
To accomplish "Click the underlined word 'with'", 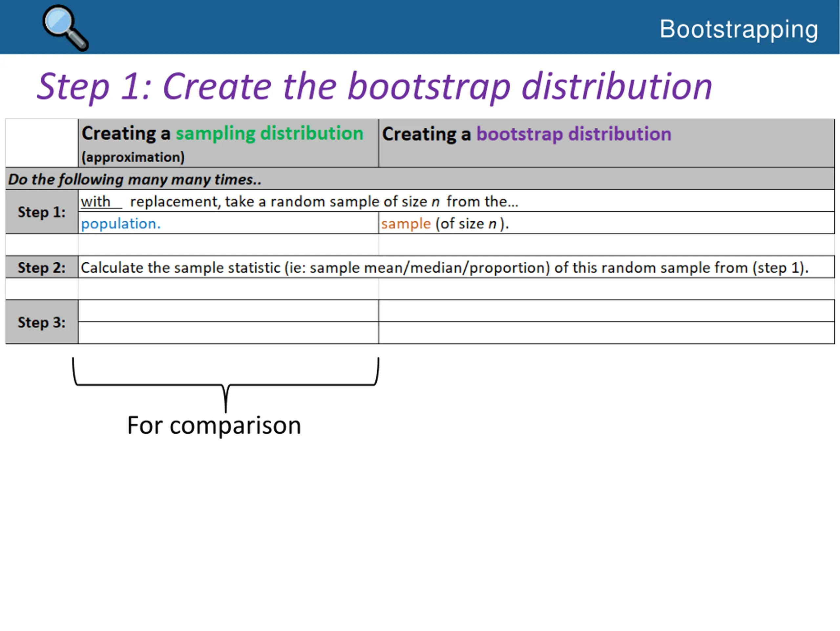I will click(96, 202).
